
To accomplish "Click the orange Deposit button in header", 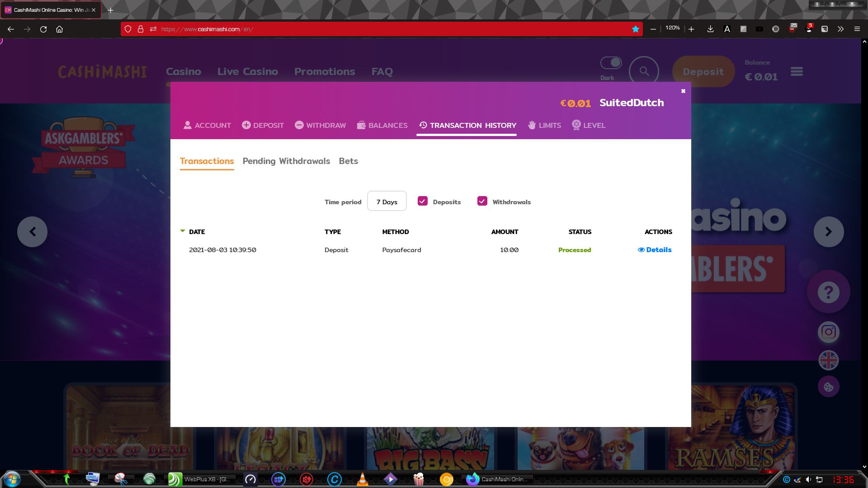I will pyautogui.click(x=703, y=71).
